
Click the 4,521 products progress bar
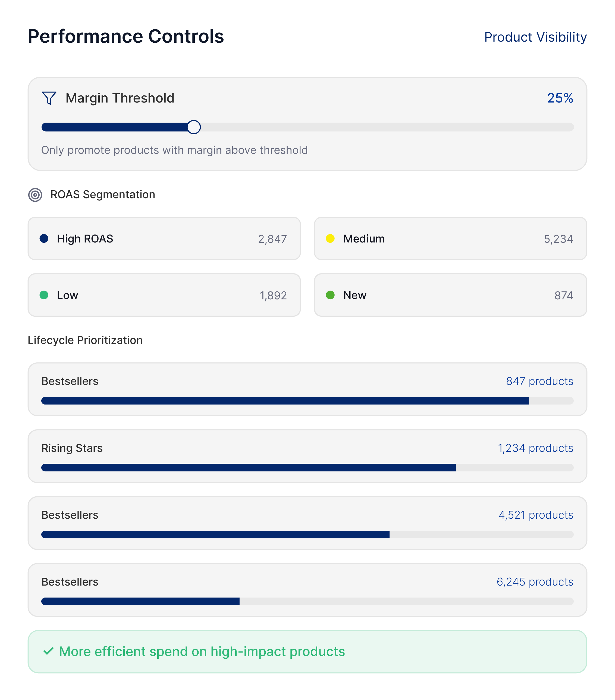307,534
